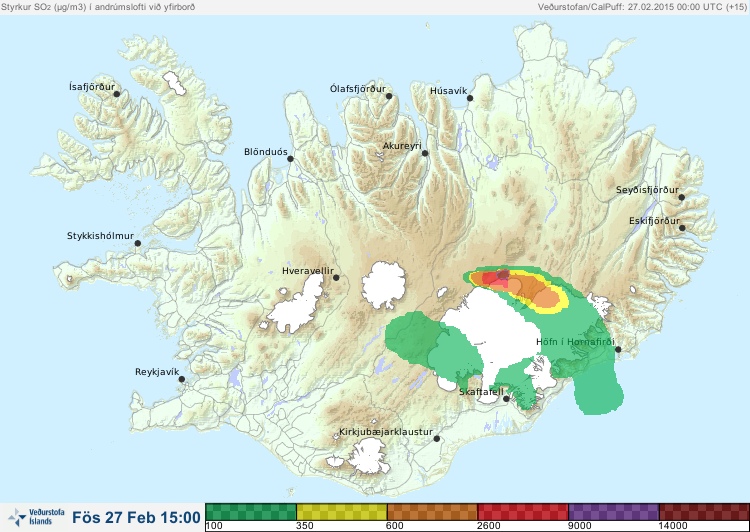The height and width of the screenshot is (532, 750).
Task: Select the orange 600 legend swatch
Action: 432,511
